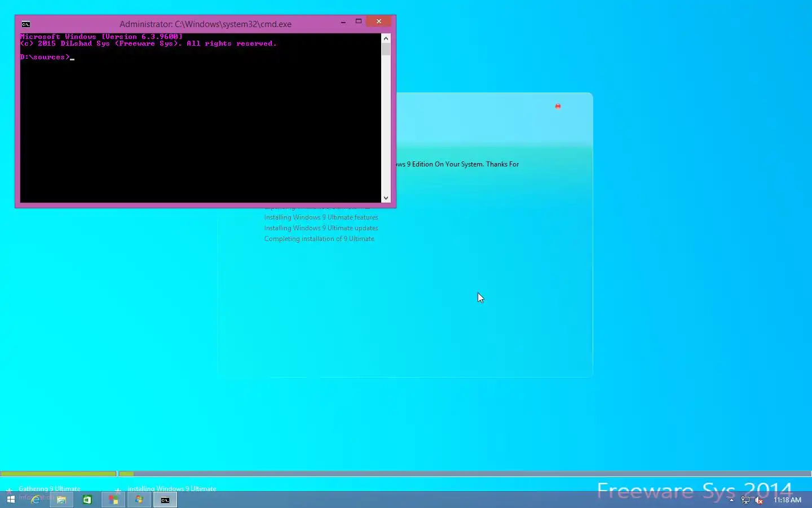Click the cmd scrollbar down arrow
Image resolution: width=812 pixels, height=508 pixels.
coord(386,198)
